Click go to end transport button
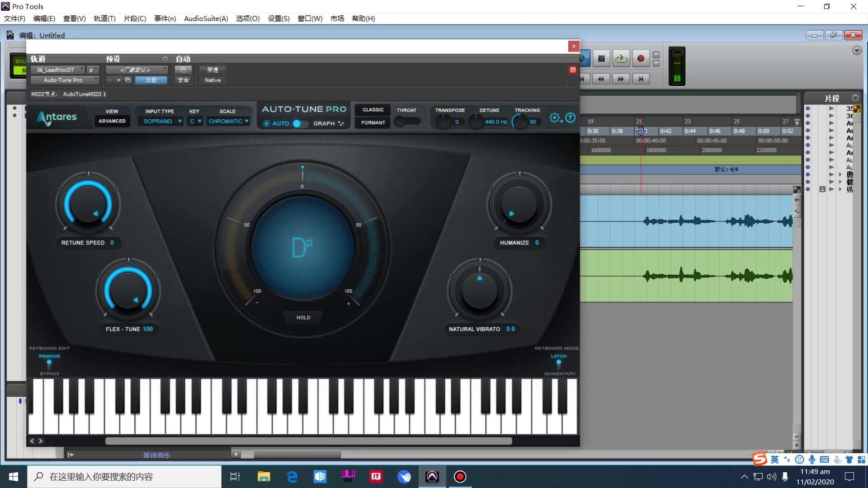This screenshot has width=868, height=488. pos(641,79)
